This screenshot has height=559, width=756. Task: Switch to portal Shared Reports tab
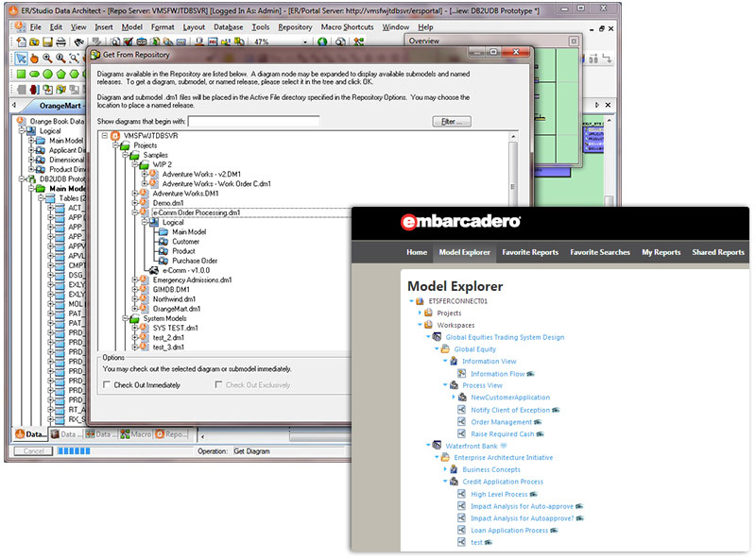718,252
